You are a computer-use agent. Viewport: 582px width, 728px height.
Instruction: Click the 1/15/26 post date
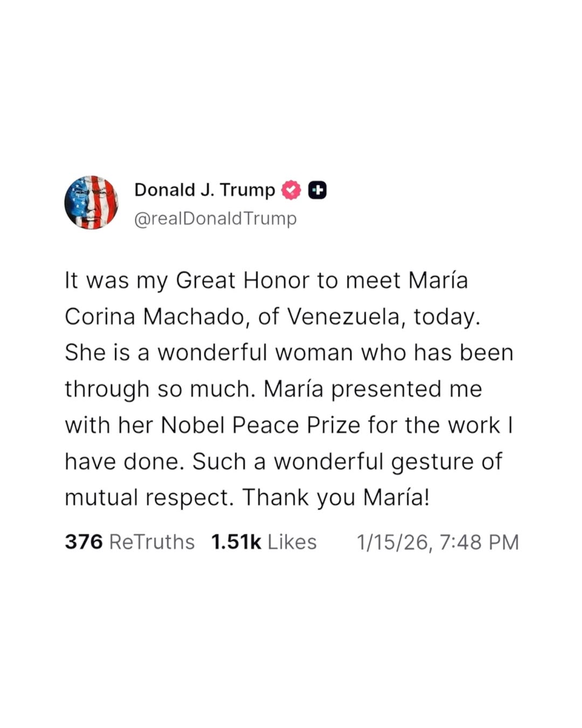tap(394, 542)
